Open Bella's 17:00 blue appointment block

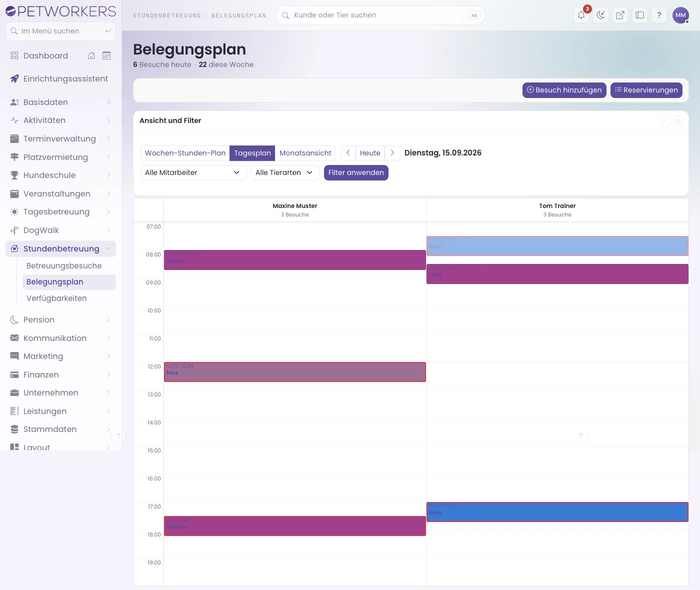pyautogui.click(x=557, y=512)
